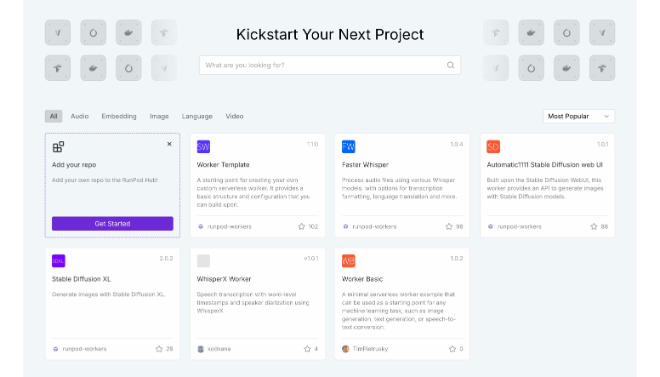
Task: Click the SW Worker Template logo
Action: pos(203,146)
